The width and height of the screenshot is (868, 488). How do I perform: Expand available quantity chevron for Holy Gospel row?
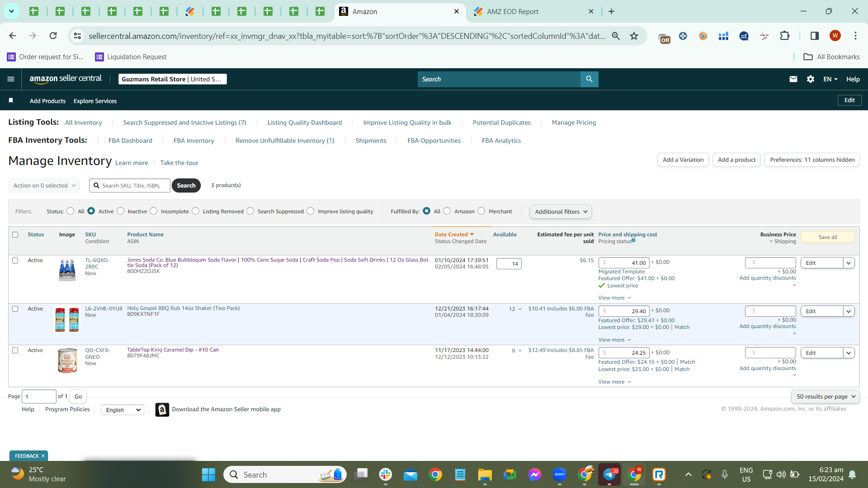(x=520, y=309)
